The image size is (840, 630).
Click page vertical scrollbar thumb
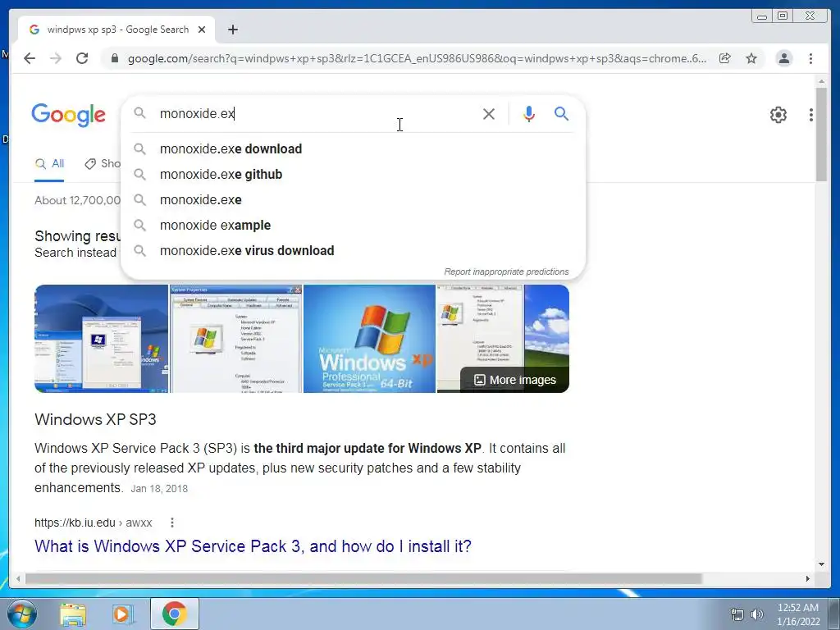pyautogui.click(x=821, y=134)
